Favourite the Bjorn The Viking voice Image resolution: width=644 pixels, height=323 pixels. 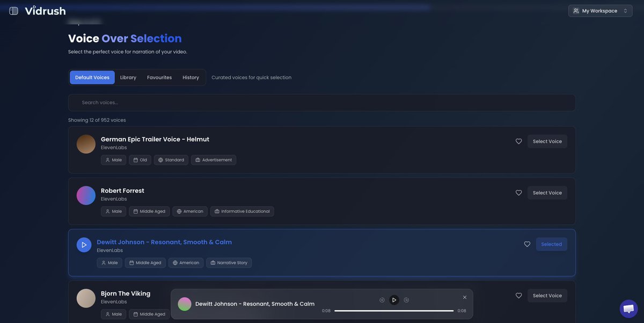(518, 296)
